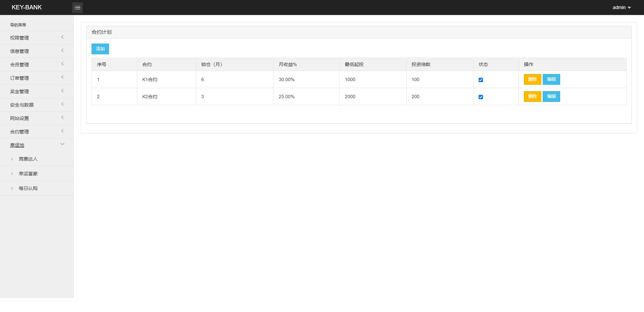Delete the K2合约 row
This screenshot has height=312, width=644.
click(532, 97)
